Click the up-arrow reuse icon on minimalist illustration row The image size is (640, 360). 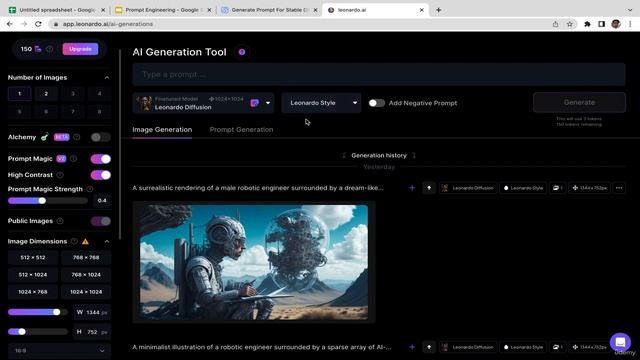[429, 347]
